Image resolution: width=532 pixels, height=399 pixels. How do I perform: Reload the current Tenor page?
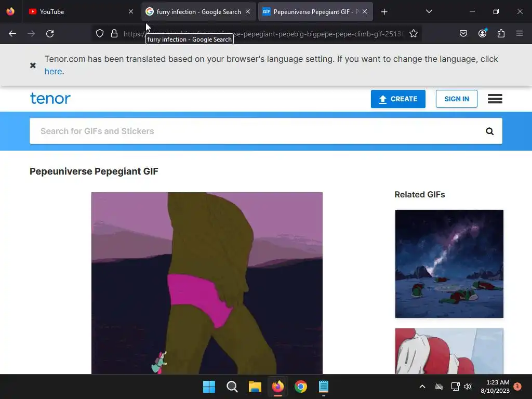point(50,34)
